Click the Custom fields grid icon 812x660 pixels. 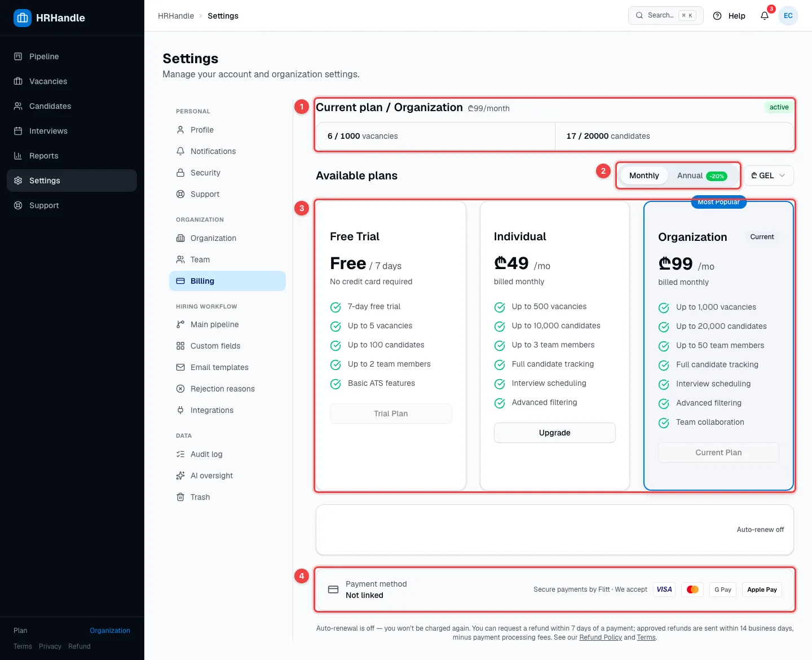[x=180, y=346]
